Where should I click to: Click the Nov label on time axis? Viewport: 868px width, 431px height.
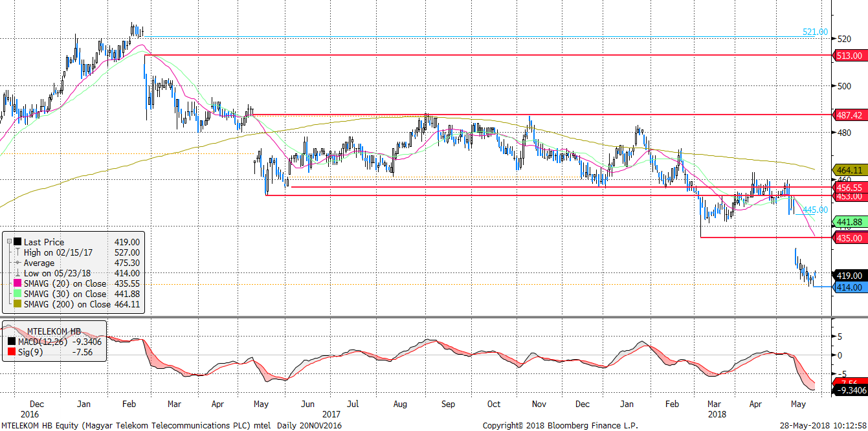(x=539, y=404)
